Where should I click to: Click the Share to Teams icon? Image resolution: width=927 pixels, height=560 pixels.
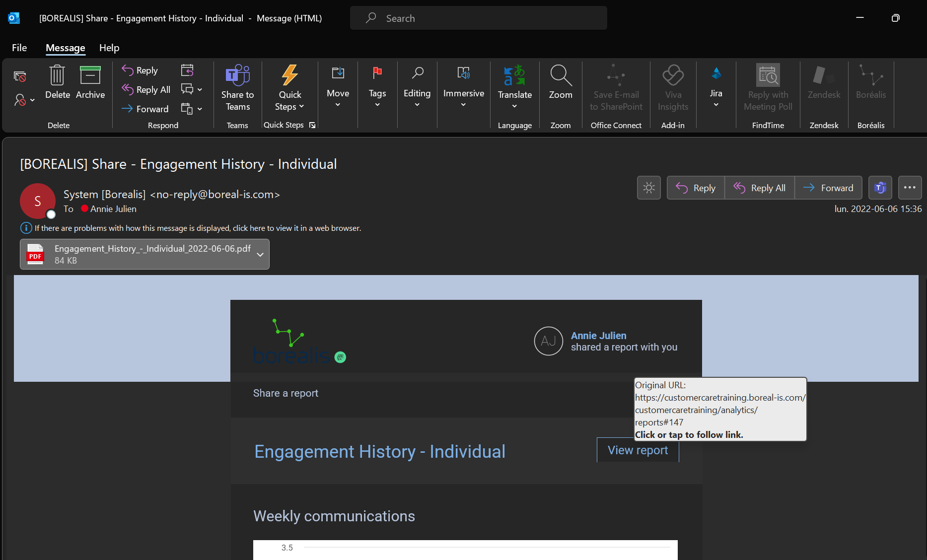coord(237,76)
